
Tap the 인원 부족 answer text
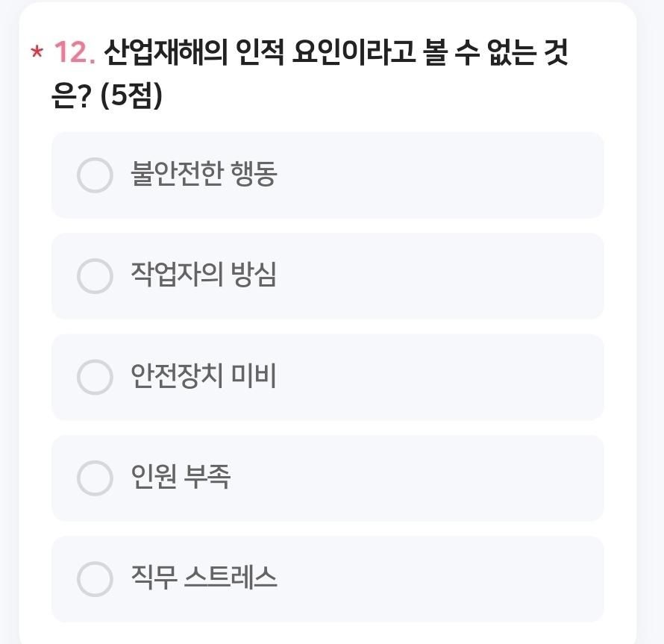[x=181, y=478]
